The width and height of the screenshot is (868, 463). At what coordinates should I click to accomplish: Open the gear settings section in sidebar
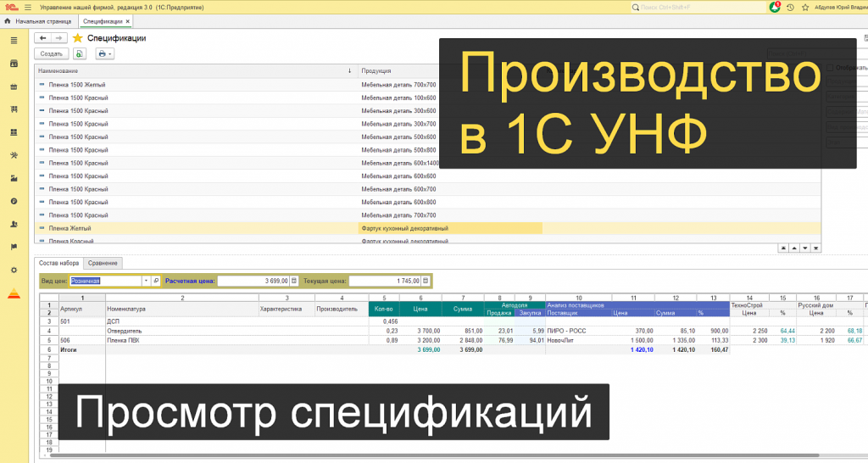(x=14, y=271)
